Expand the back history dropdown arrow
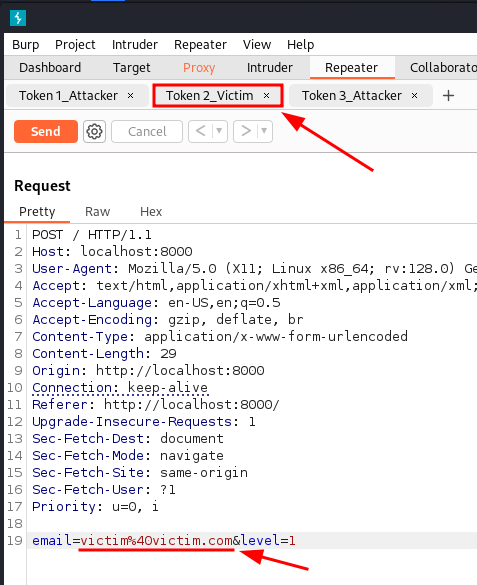 (x=219, y=131)
